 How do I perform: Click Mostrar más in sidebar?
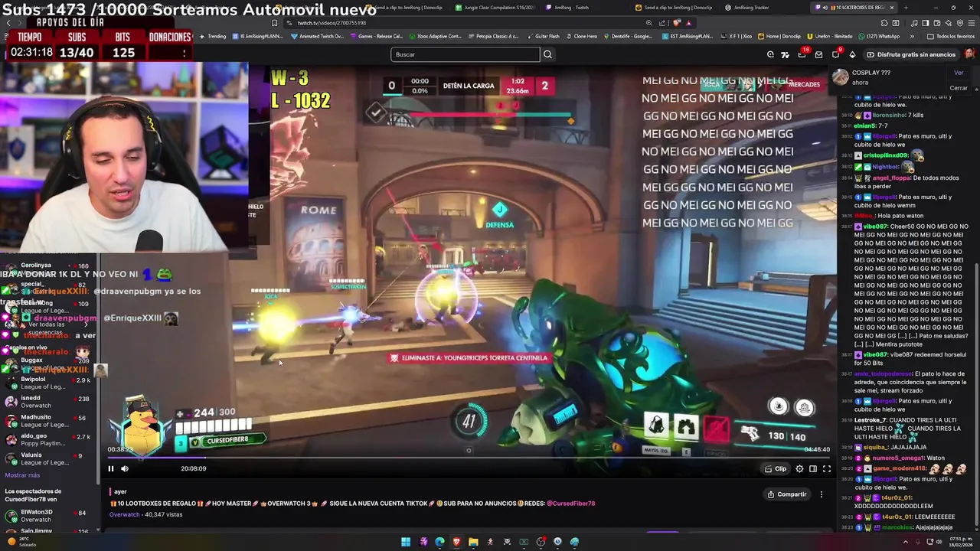click(x=22, y=475)
